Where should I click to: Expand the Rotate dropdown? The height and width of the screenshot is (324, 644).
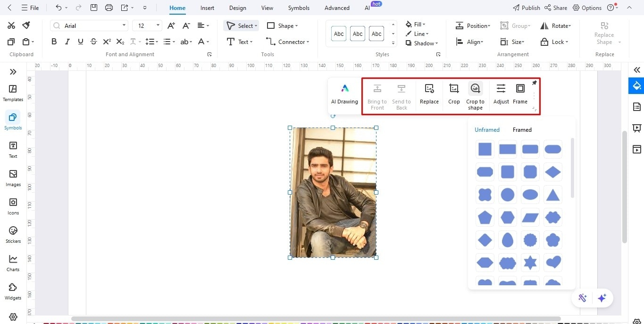click(556, 26)
